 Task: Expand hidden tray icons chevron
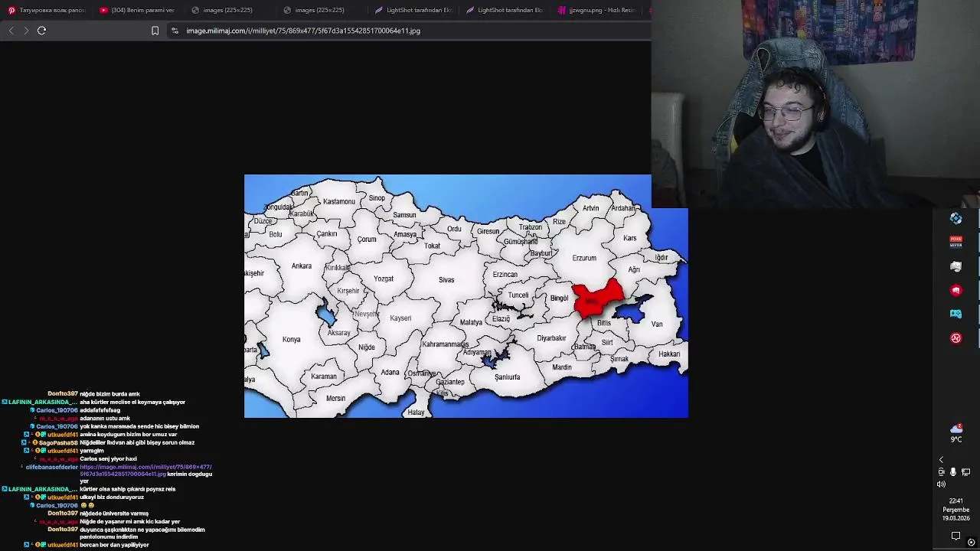941,460
